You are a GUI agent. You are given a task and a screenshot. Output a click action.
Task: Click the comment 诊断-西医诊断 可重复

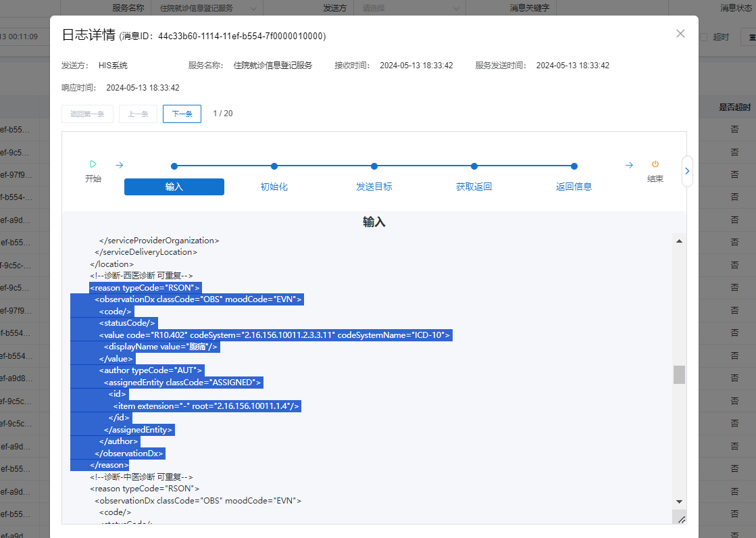point(141,276)
